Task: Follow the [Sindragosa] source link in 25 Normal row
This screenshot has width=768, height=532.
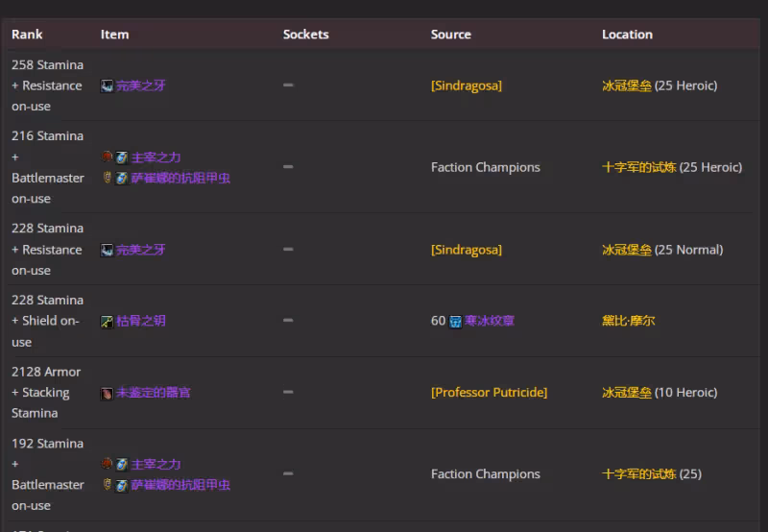Action: point(467,250)
